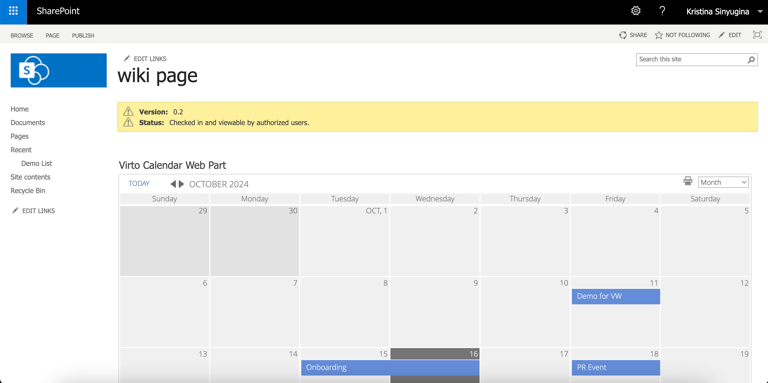
Task: Select calendar day 5
Action: point(705,241)
